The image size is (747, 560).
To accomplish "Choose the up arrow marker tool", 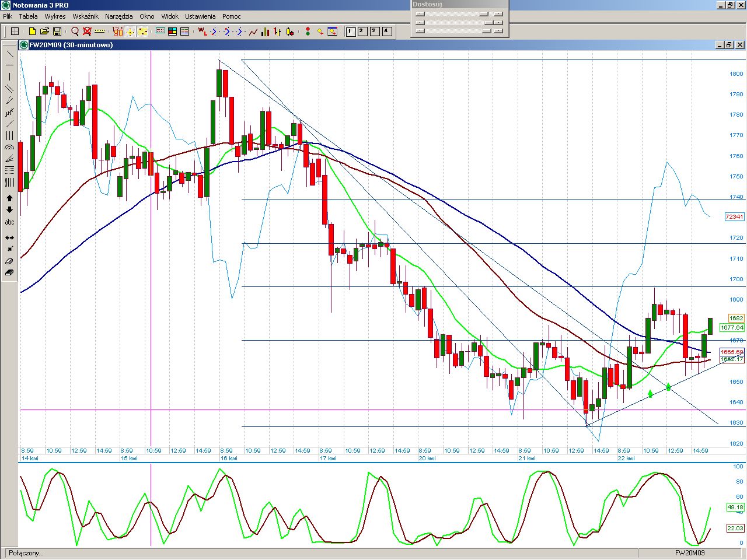I will [9, 198].
